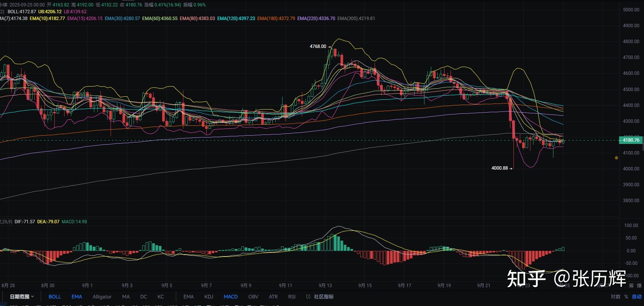Click the 筹 chip distribution icon
Image resolution: width=644 pixels, height=306 pixels.
(631, 286)
